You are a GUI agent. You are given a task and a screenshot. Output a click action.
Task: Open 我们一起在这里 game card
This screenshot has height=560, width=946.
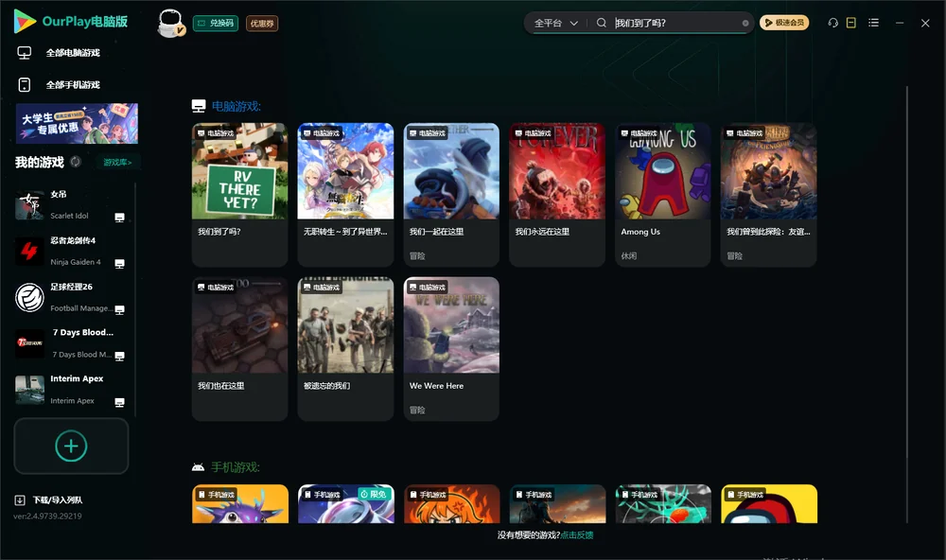point(451,194)
